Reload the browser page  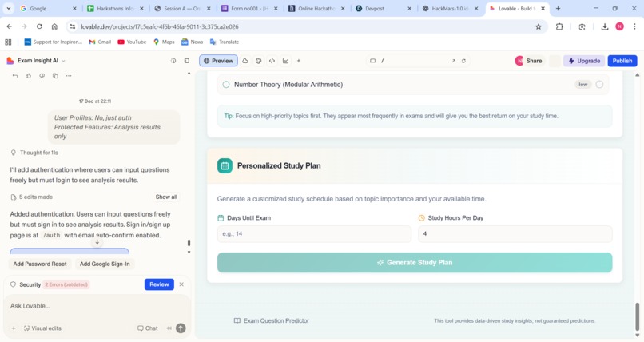click(39, 26)
